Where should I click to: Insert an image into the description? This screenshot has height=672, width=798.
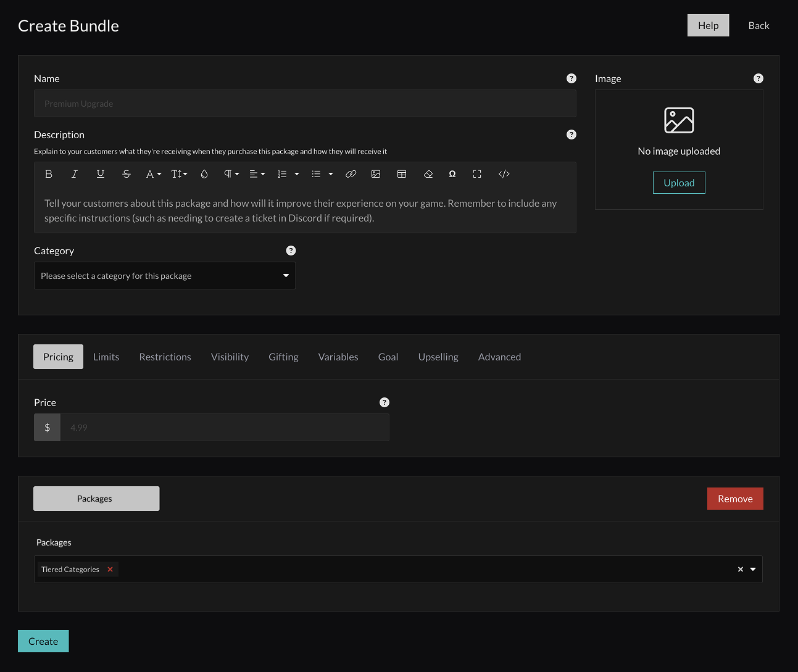pos(376,173)
